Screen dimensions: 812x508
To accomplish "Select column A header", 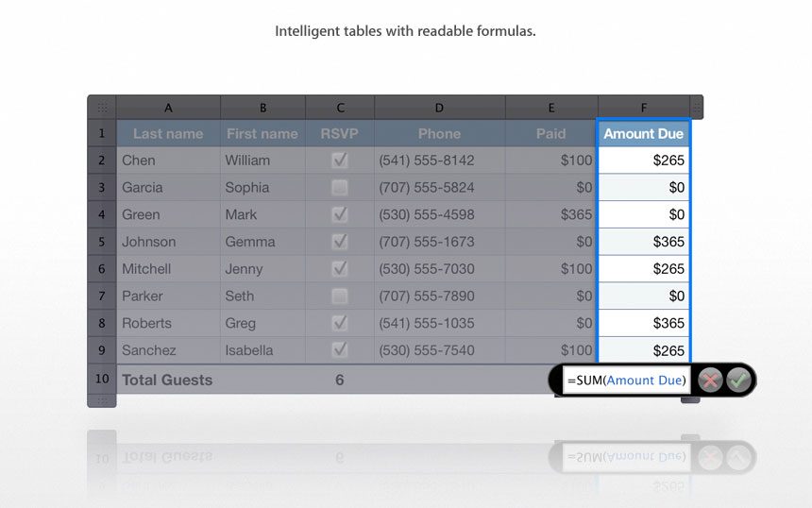I will coord(168,108).
